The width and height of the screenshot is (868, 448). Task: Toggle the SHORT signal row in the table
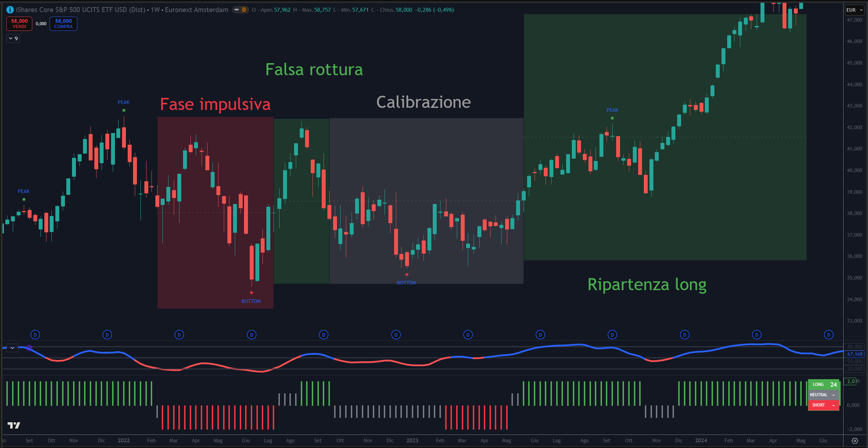point(823,405)
